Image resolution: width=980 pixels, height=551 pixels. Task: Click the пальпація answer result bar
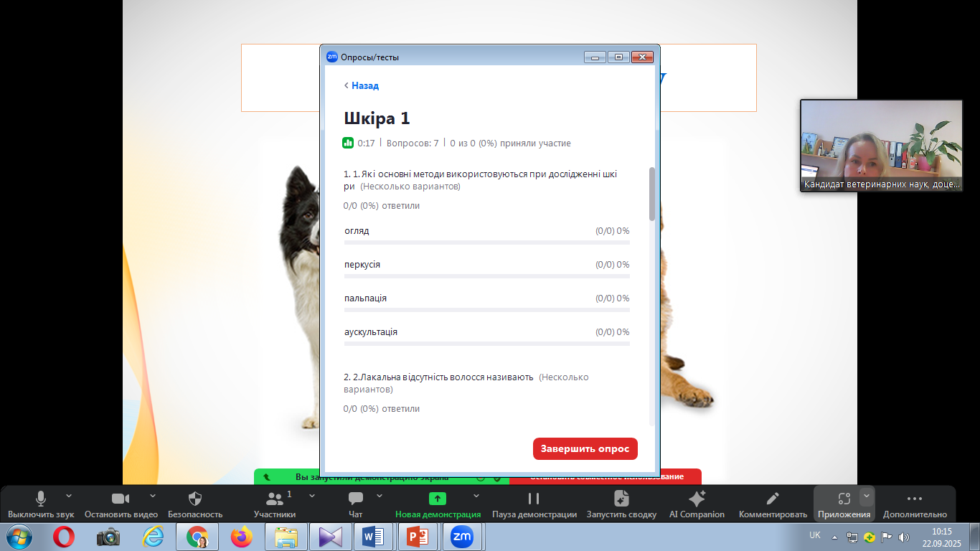pos(487,310)
